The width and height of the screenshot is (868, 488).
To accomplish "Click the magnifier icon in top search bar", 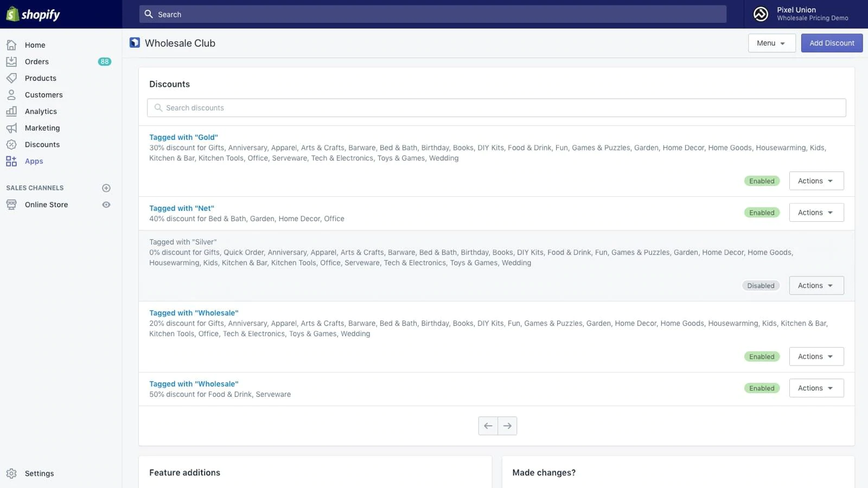I will [149, 14].
